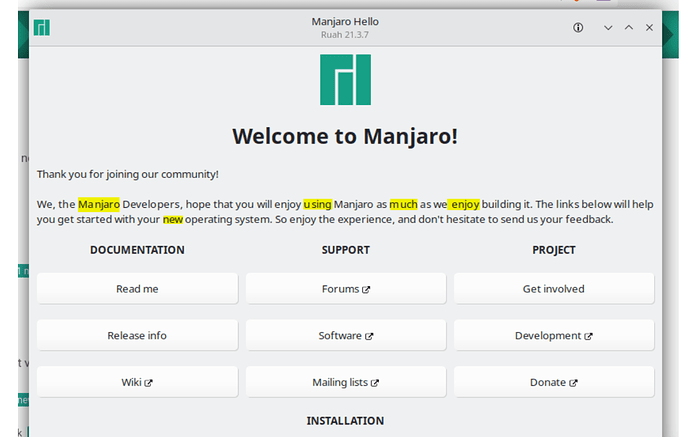Screen dimensions: 690x437
Task: Close the Manjaro Hello window
Action: [x=649, y=28]
